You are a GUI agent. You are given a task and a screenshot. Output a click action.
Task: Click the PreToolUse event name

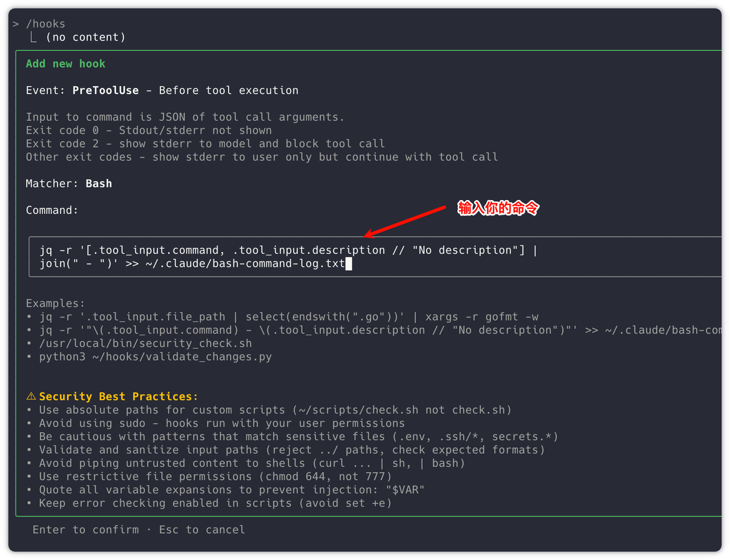[106, 91]
